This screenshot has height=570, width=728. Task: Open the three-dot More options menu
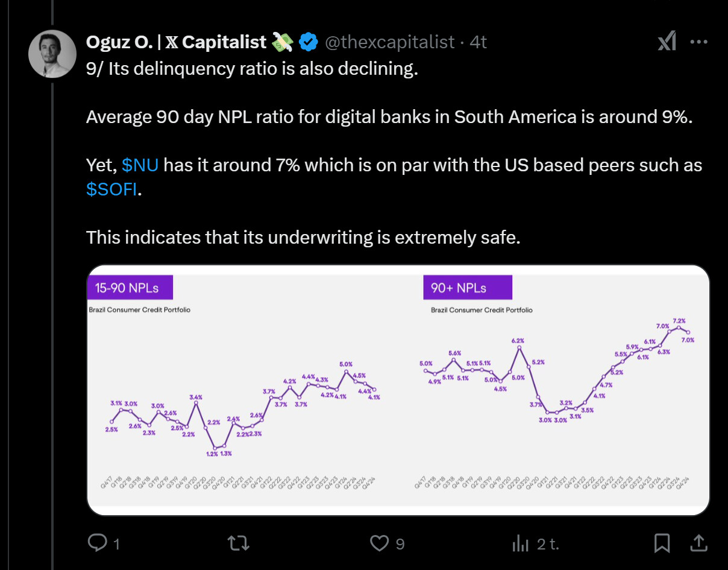point(698,42)
